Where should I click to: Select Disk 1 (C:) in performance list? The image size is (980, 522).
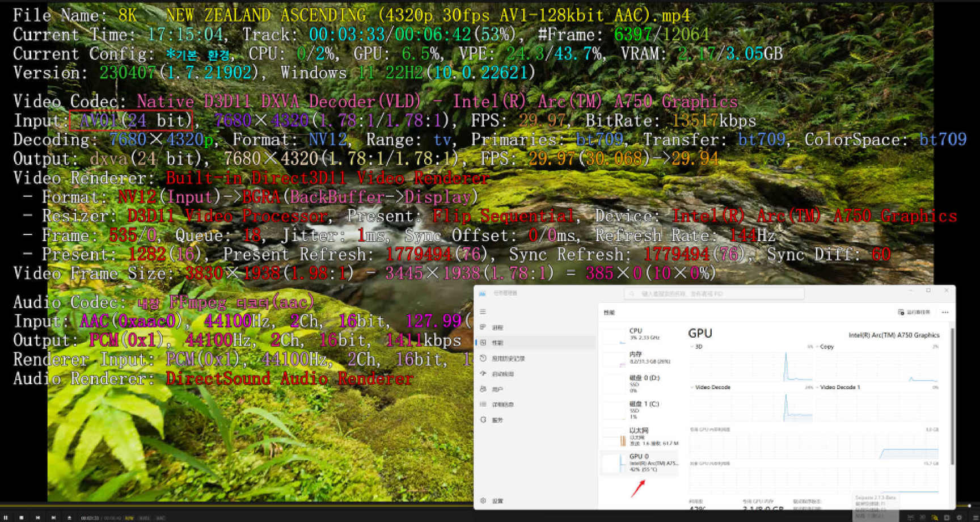[x=640, y=410]
